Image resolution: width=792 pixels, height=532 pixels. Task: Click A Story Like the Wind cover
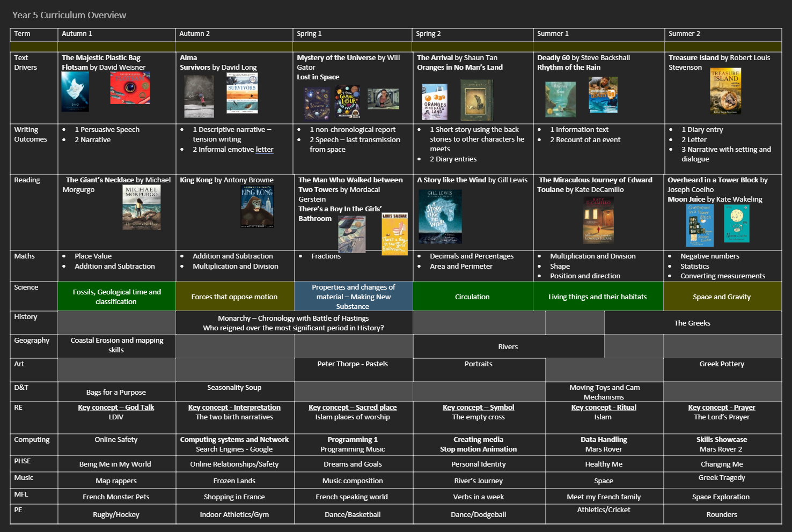[x=439, y=217]
